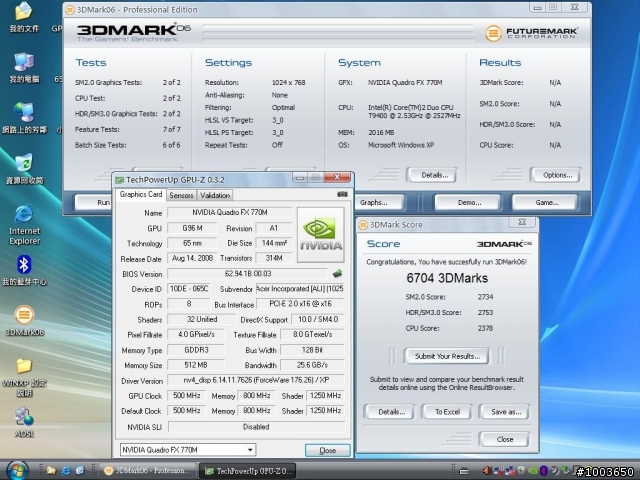Click the Subvendor field

[300, 289]
